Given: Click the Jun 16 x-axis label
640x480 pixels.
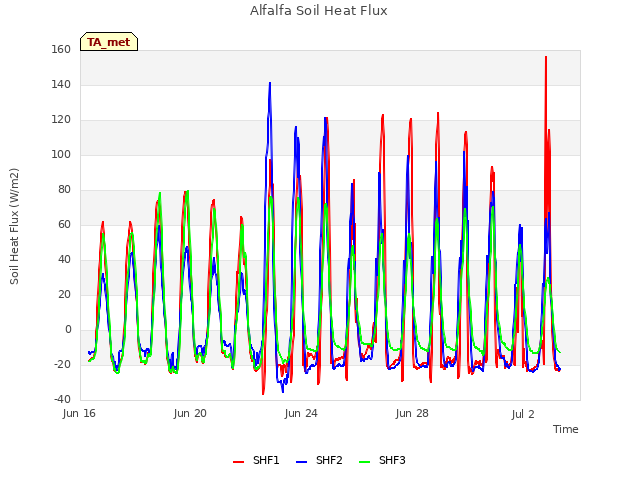Looking at the screenshot, I should point(79,413).
